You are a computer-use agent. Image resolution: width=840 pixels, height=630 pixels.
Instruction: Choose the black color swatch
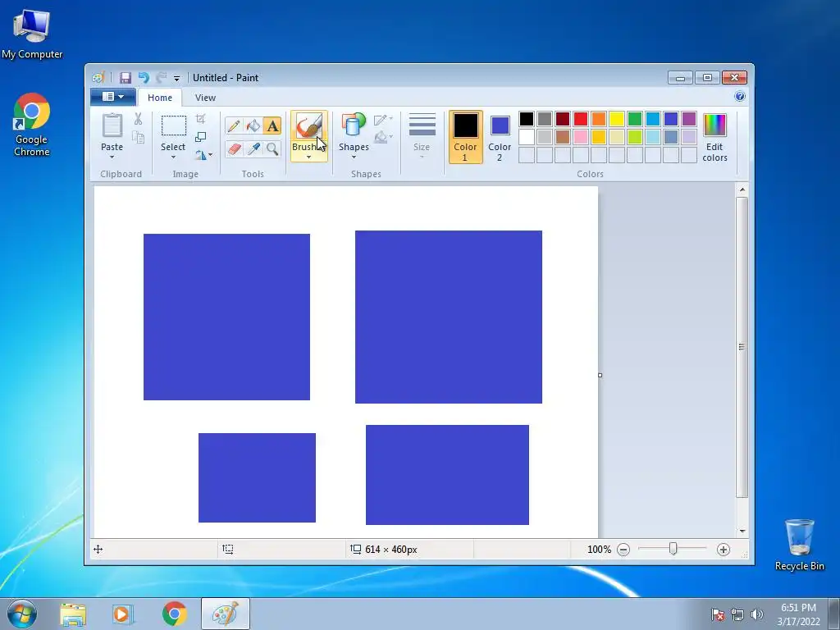tap(527, 118)
